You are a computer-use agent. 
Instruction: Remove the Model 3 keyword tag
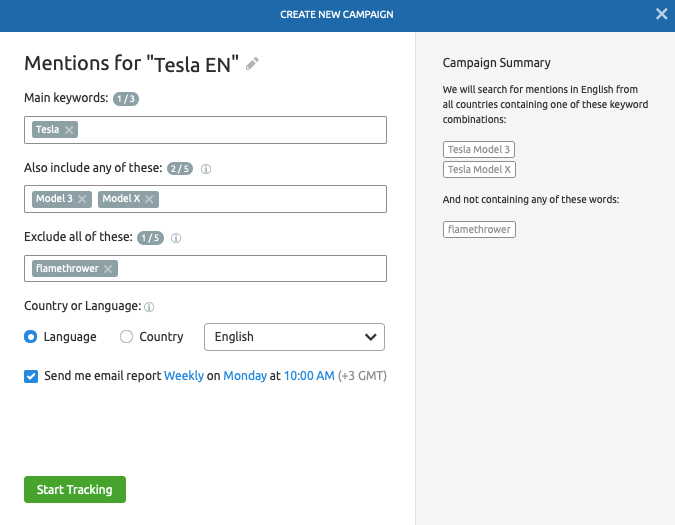[x=82, y=199]
